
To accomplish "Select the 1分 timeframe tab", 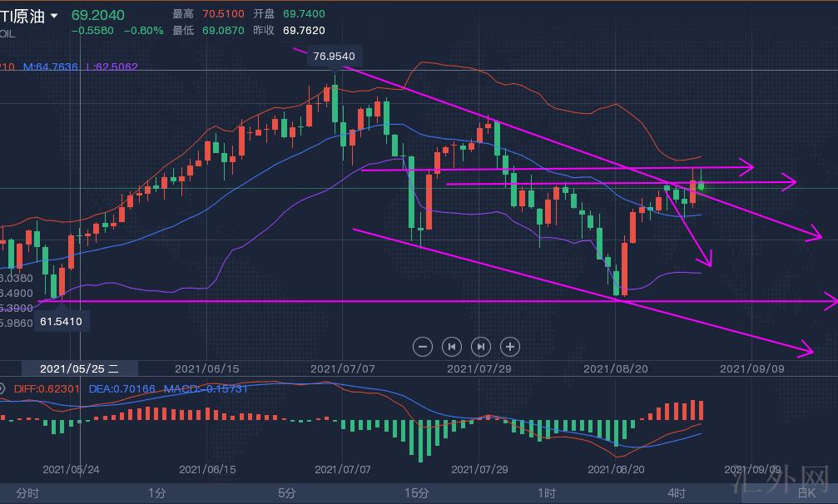I will point(156,492).
